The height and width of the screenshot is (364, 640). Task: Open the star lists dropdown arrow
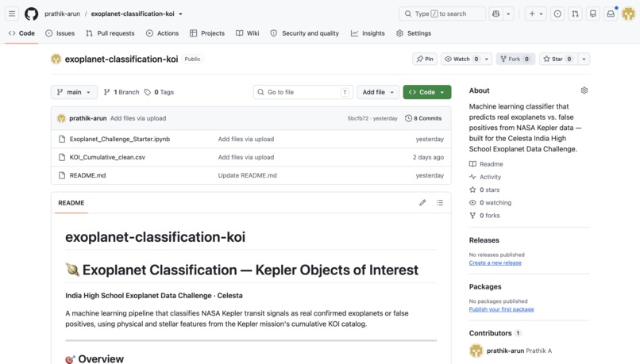(x=584, y=59)
